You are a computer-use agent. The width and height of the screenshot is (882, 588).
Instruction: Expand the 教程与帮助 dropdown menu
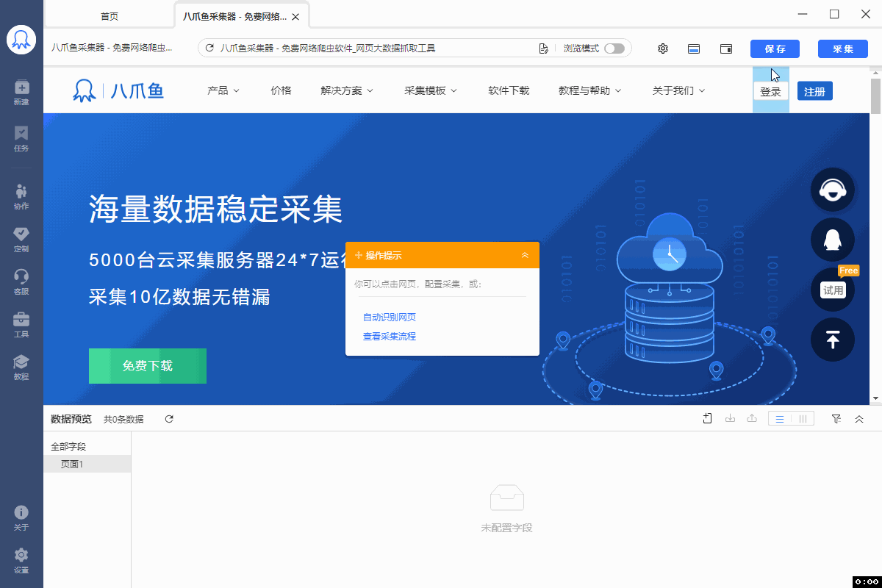[590, 90]
